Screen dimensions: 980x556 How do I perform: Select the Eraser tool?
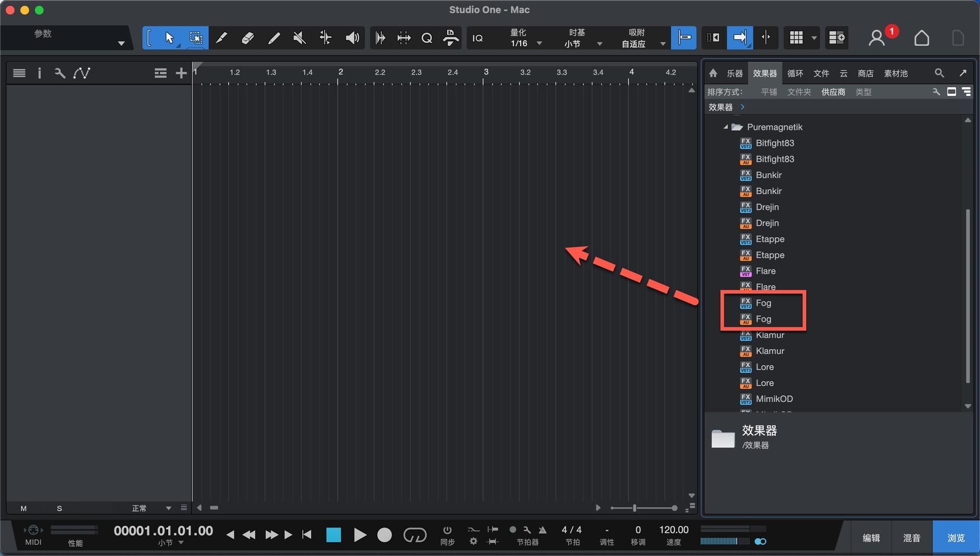click(x=248, y=38)
